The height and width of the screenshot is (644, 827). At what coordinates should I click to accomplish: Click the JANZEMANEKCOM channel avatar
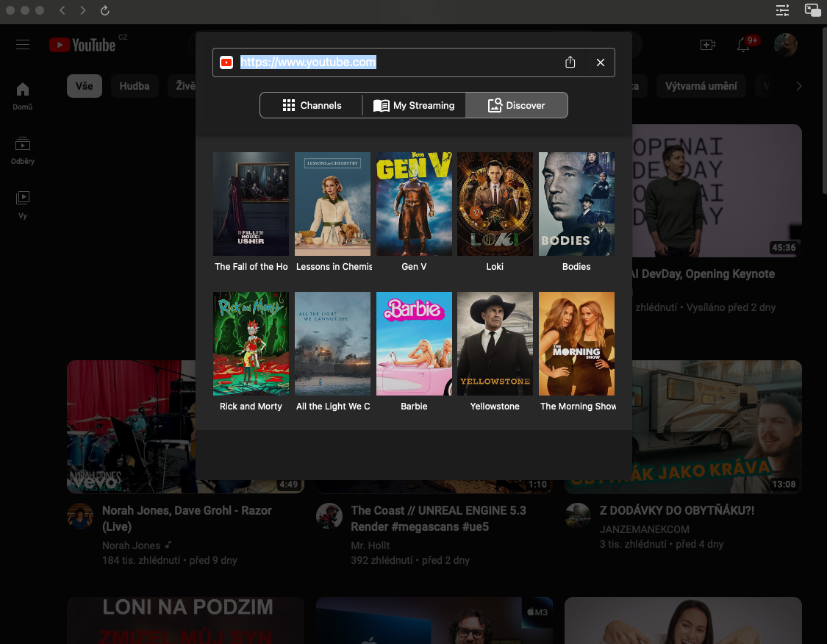(578, 516)
